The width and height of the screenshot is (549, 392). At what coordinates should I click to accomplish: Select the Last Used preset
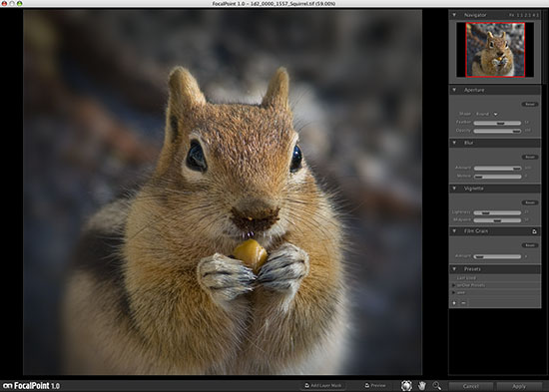click(466, 278)
